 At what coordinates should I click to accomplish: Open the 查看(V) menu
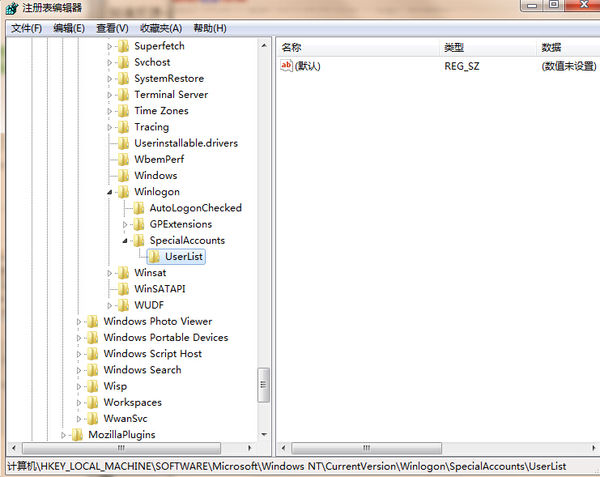112,28
